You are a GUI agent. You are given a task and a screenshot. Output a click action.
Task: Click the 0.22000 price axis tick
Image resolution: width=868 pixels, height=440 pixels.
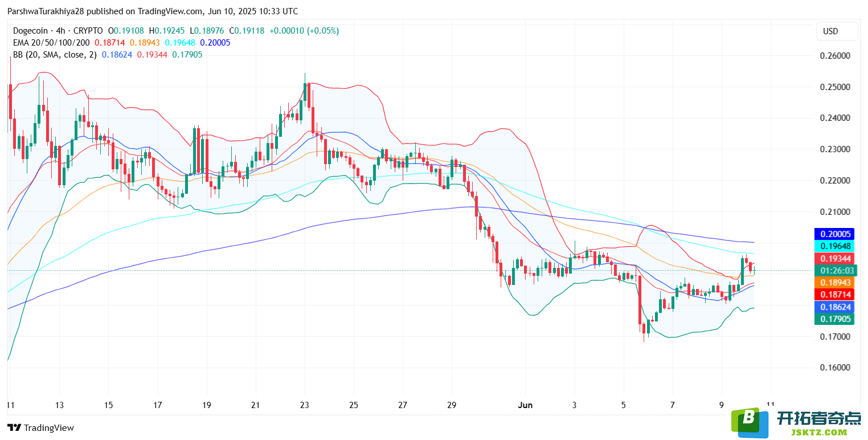pyautogui.click(x=835, y=181)
